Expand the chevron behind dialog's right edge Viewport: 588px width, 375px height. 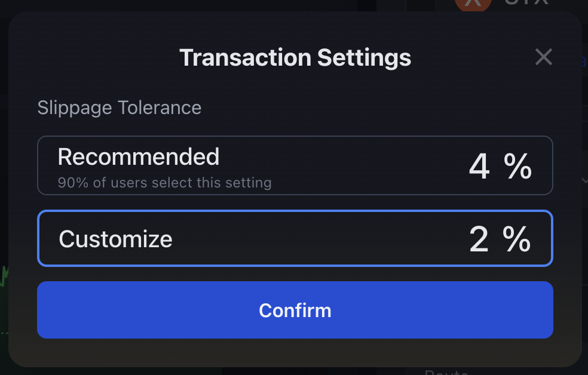coord(584,180)
